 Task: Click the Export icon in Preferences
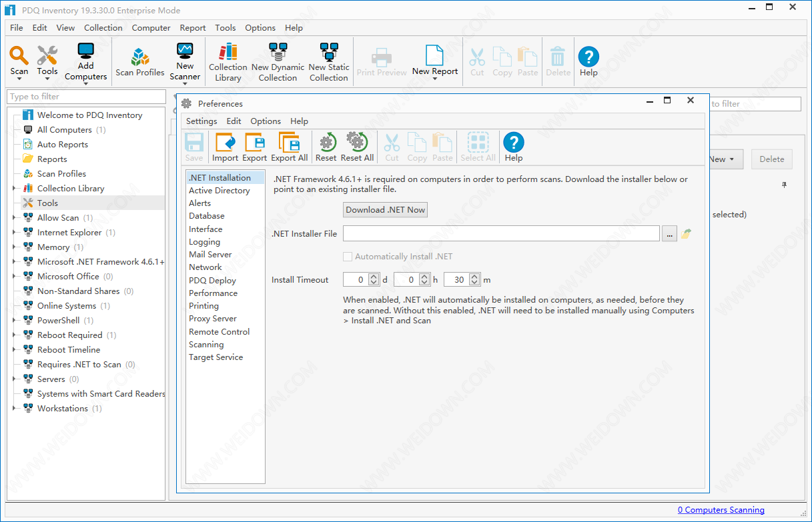coord(255,142)
